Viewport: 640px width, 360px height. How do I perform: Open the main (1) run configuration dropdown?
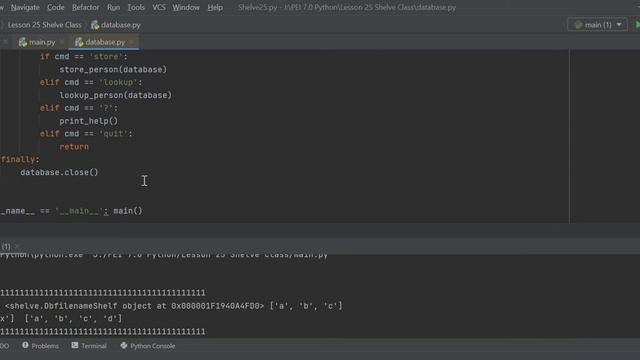click(597, 25)
